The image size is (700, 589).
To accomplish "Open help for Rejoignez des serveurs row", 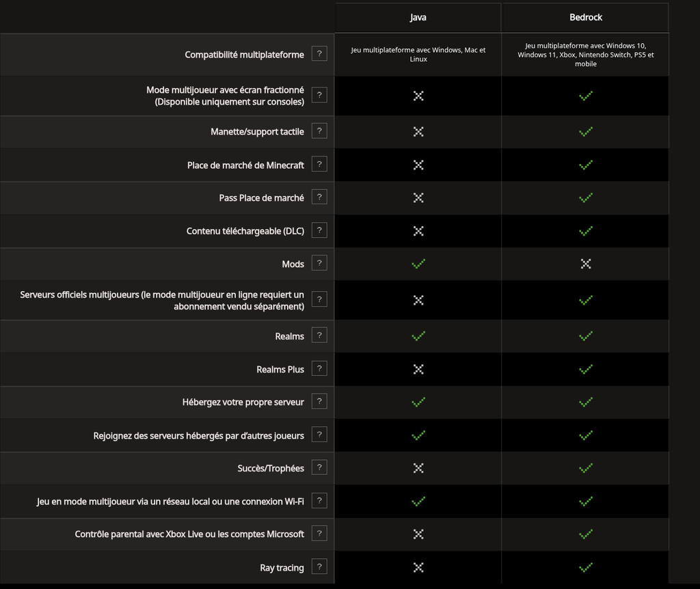I will [319, 435].
